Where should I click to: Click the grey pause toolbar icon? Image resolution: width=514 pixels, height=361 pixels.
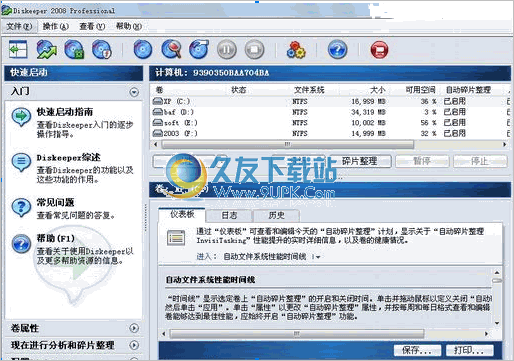click(x=227, y=50)
